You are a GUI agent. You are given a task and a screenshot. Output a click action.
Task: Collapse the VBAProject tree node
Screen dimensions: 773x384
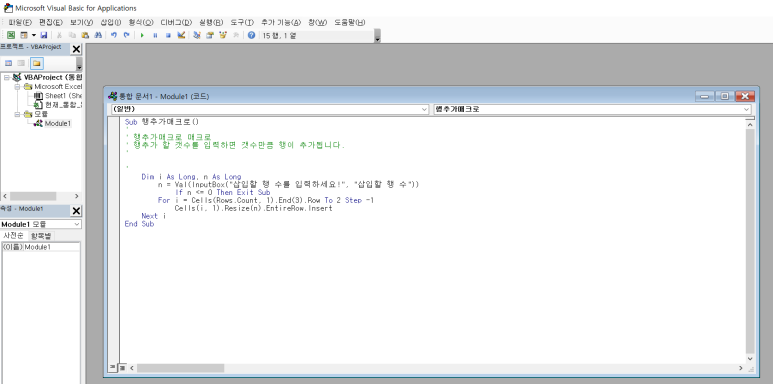[6, 77]
